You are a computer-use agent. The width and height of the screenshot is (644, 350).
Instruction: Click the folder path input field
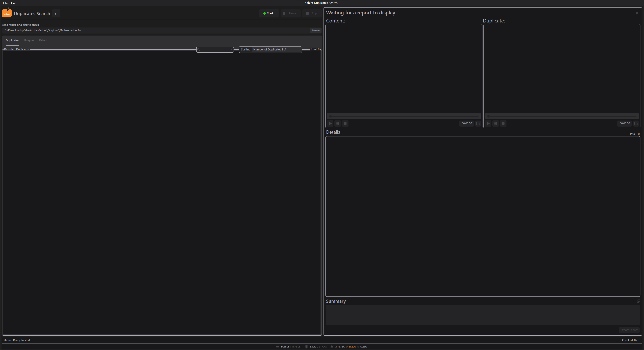point(156,30)
